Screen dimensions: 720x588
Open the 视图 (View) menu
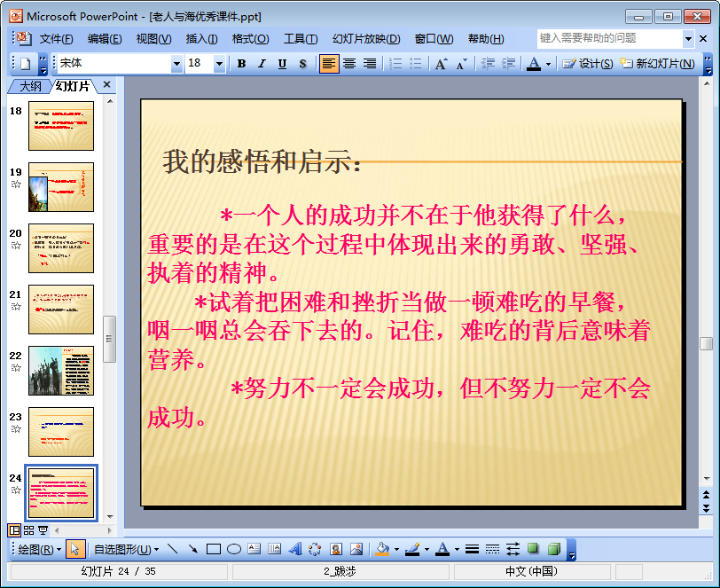153,39
